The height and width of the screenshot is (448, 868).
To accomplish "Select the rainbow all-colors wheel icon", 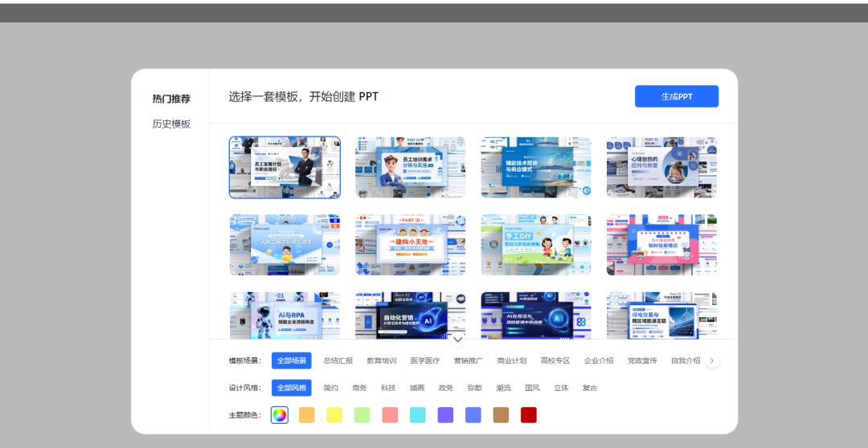I will coord(279,415).
